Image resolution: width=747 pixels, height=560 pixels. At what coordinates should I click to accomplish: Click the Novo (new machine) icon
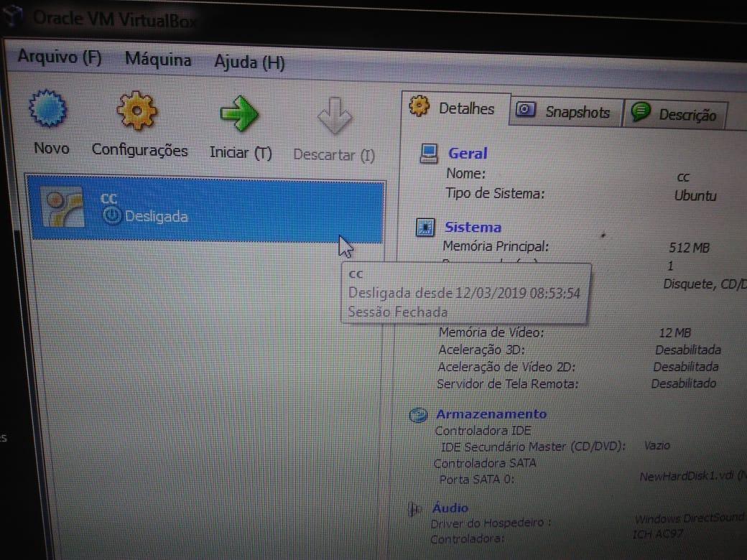coord(47,109)
